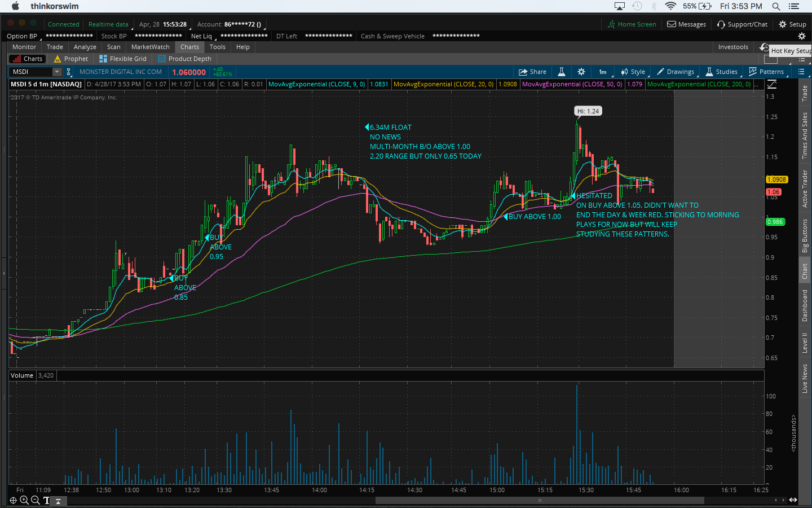
Task: Click the crosshair pan icon below chart
Action: [13, 500]
